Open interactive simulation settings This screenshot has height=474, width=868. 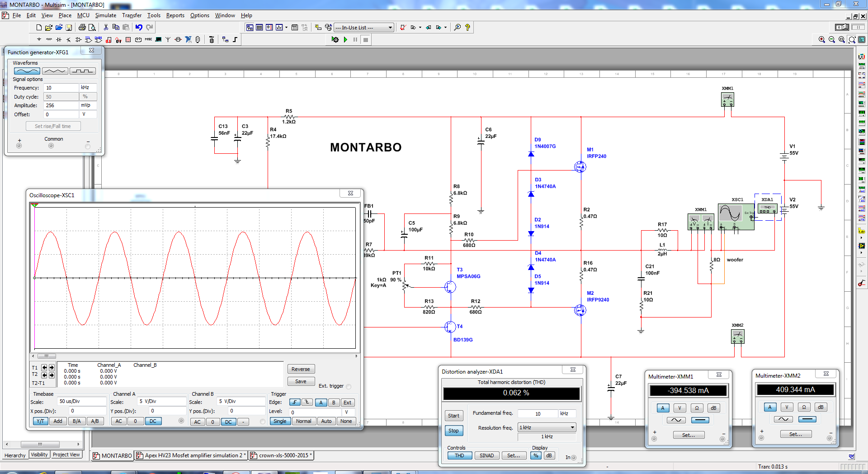[335, 40]
